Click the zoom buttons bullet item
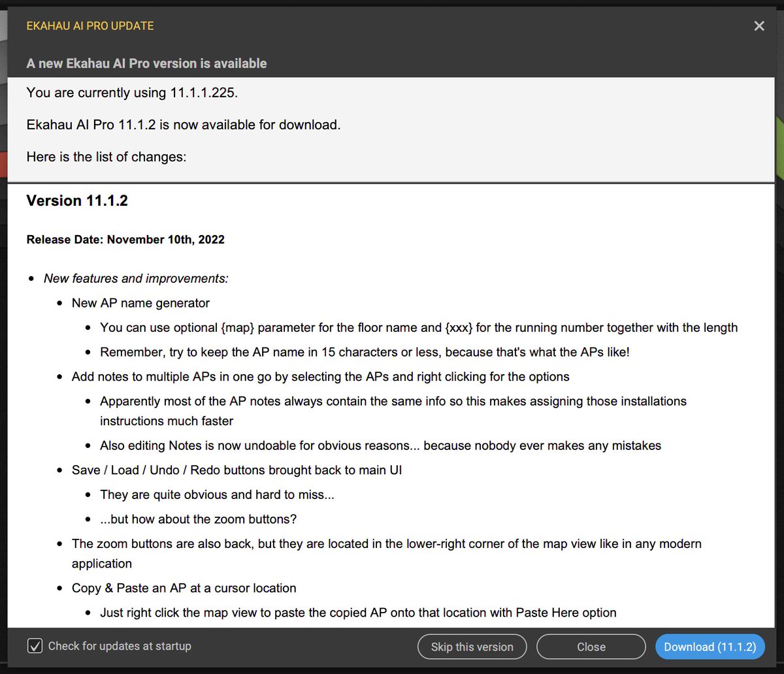This screenshot has height=674, width=784. coord(386,543)
